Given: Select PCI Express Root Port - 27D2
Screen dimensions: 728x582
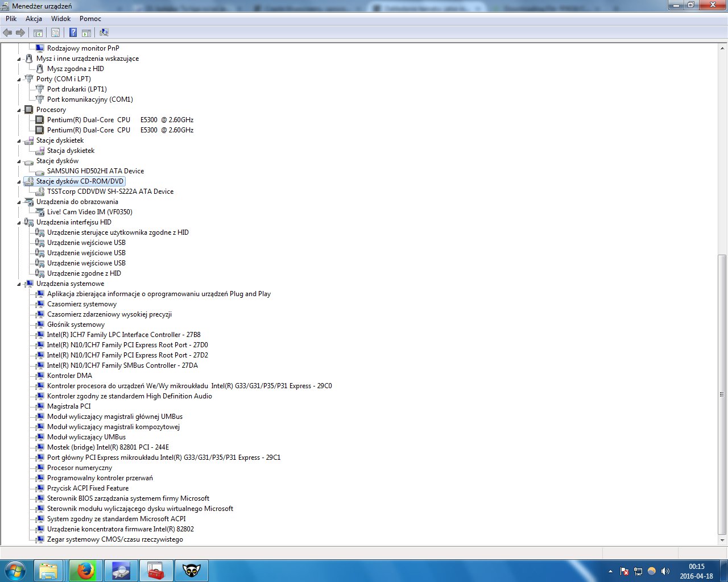Looking at the screenshot, I should [127, 355].
